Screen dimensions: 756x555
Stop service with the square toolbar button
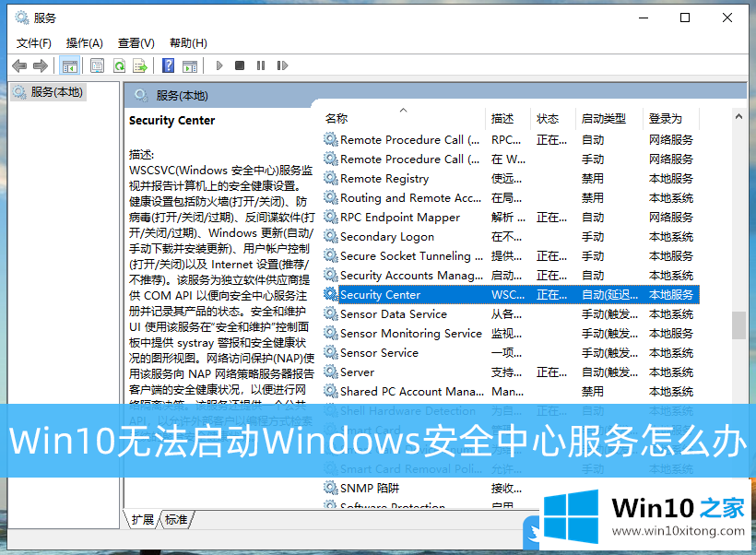click(x=240, y=65)
